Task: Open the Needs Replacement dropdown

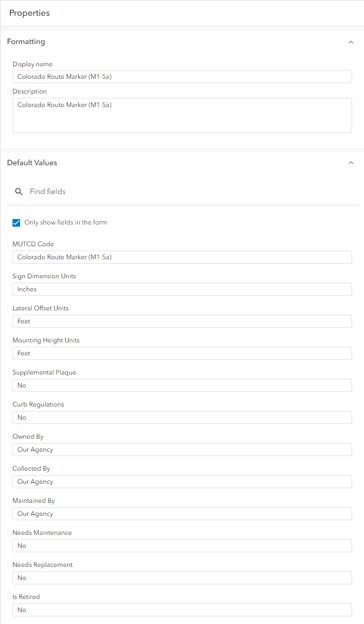Action: tap(182, 577)
